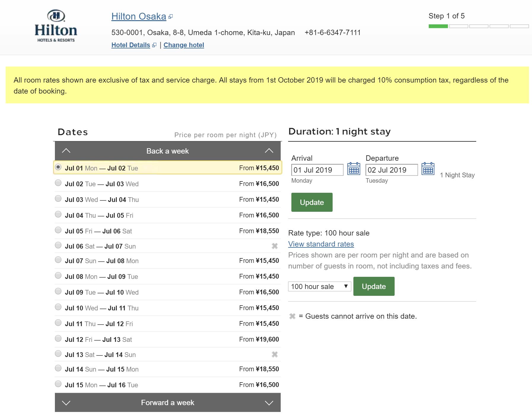Select the Jul 08 Mon to Jul 09 radio

[x=58, y=275]
